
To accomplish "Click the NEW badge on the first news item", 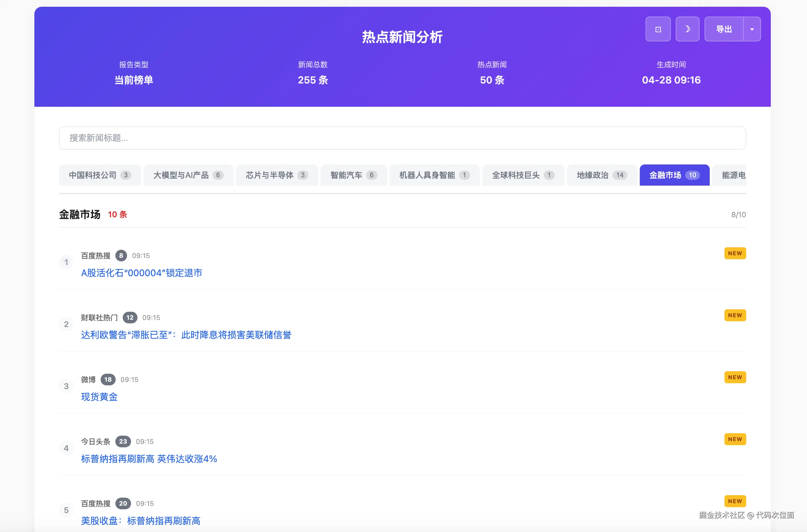I will [735, 253].
